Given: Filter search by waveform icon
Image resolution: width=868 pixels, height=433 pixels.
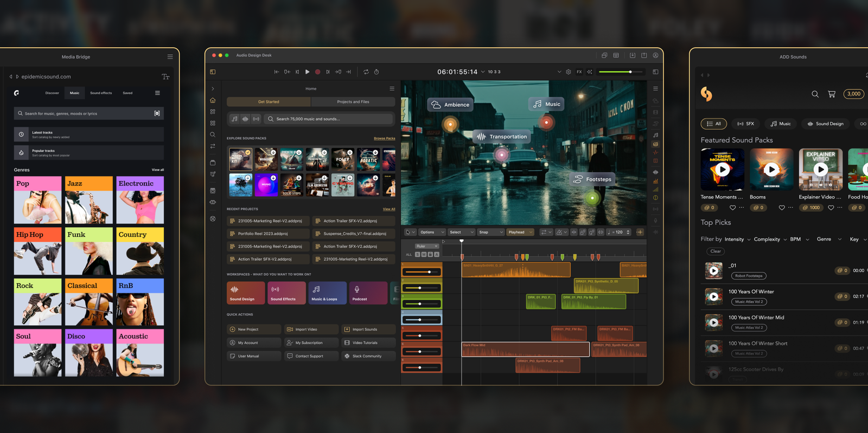Looking at the screenshot, I should pyautogui.click(x=245, y=119).
